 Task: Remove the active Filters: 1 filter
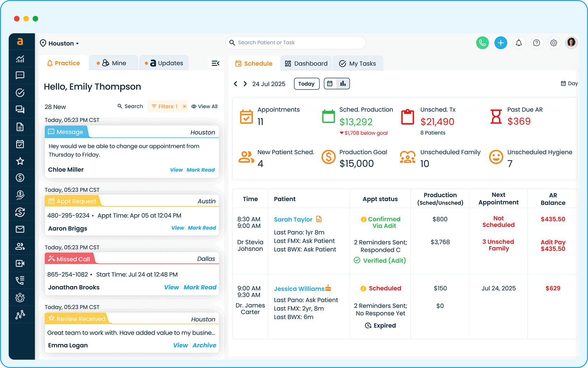[x=184, y=106]
